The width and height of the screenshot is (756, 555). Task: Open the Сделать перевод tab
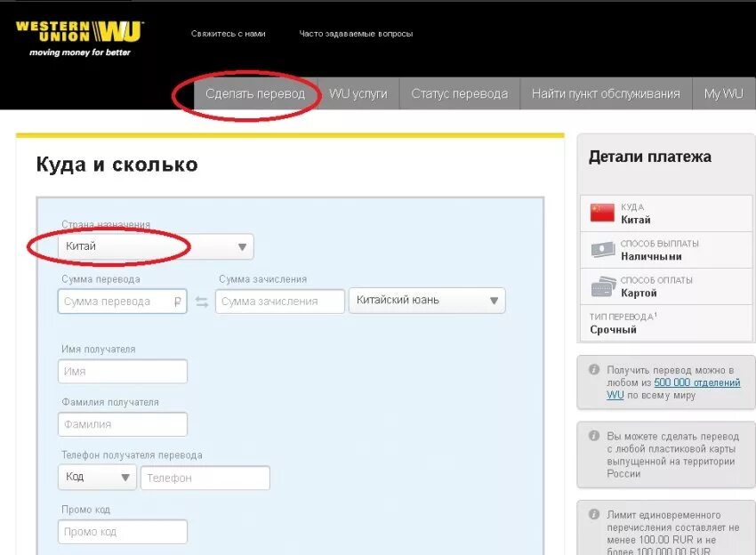coord(255,93)
